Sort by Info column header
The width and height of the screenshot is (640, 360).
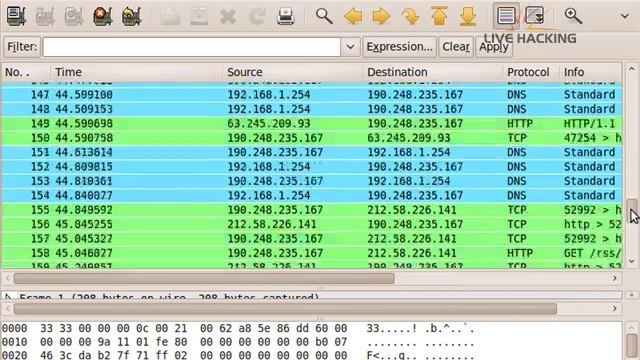tap(591, 72)
